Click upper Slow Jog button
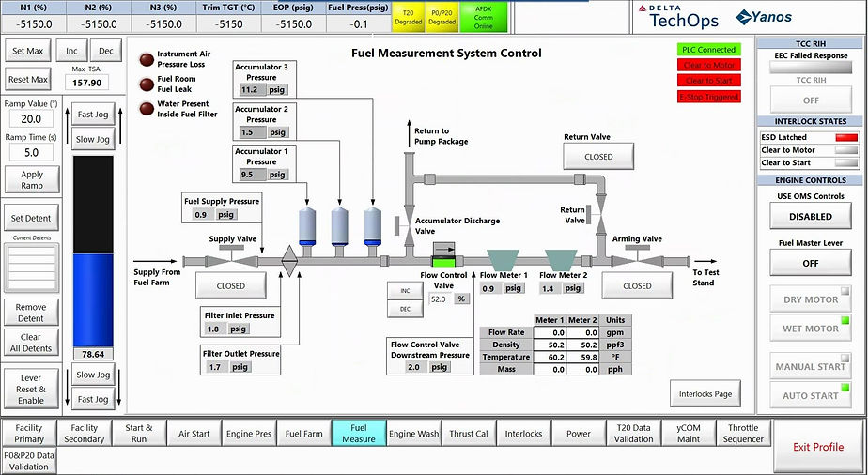 (93, 139)
